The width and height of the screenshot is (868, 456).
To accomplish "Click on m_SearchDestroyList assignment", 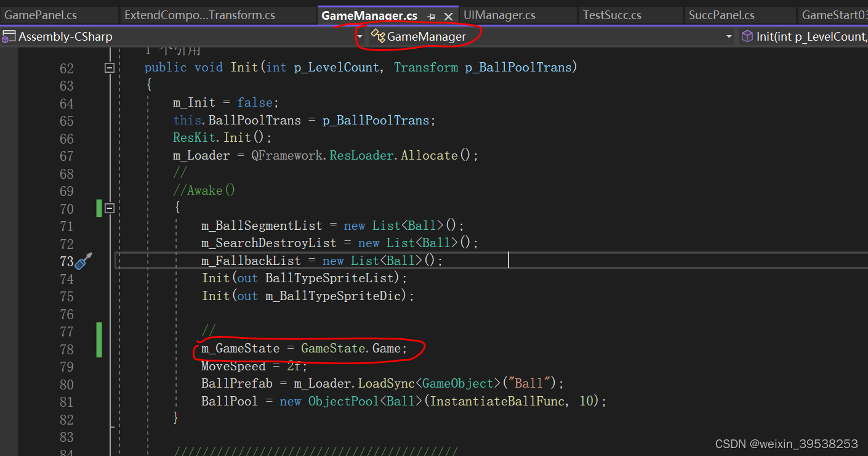I will pyautogui.click(x=340, y=243).
